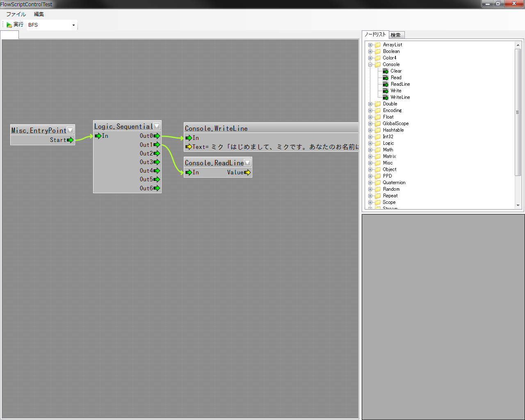Collapse the Console folder in node list

tap(370, 64)
